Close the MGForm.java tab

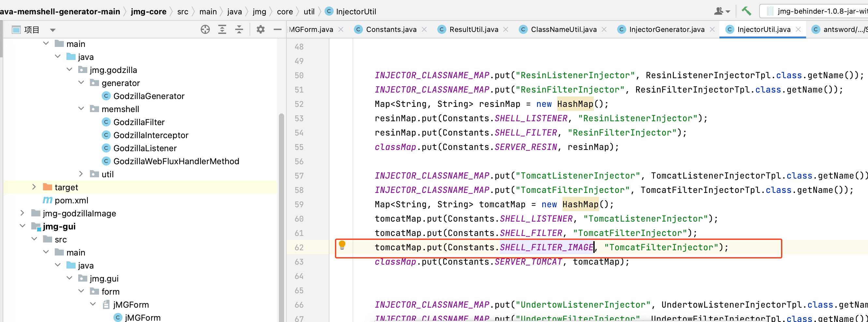coord(341,29)
